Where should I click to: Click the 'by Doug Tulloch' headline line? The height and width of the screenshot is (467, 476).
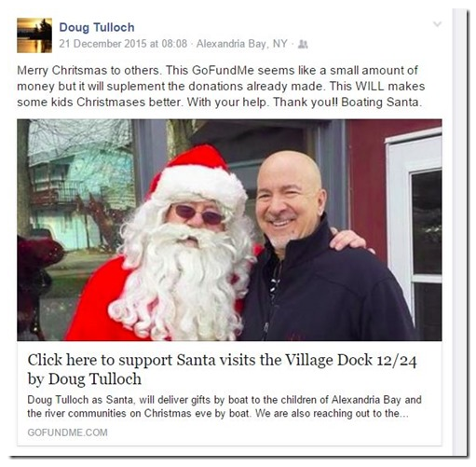tap(85, 379)
